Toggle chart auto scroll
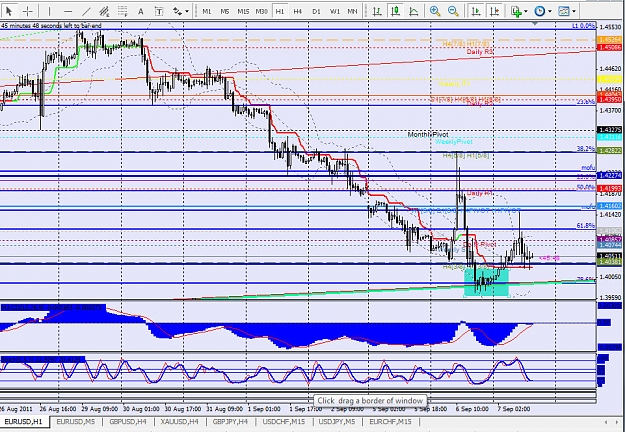Image resolution: width=625 pixels, height=432 pixels. coord(476,11)
